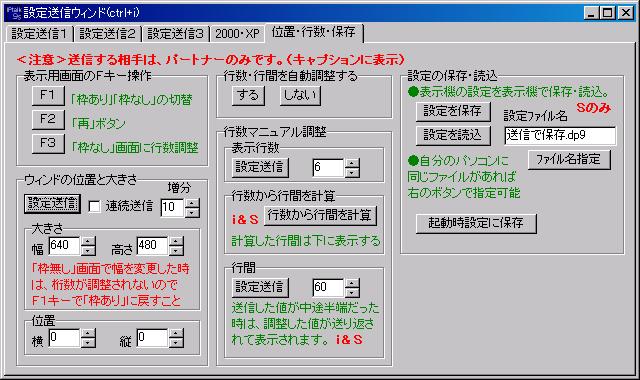This screenshot has width=640, height=380.
Task: Decrease the 幅 width value
Action: (x=88, y=251)
